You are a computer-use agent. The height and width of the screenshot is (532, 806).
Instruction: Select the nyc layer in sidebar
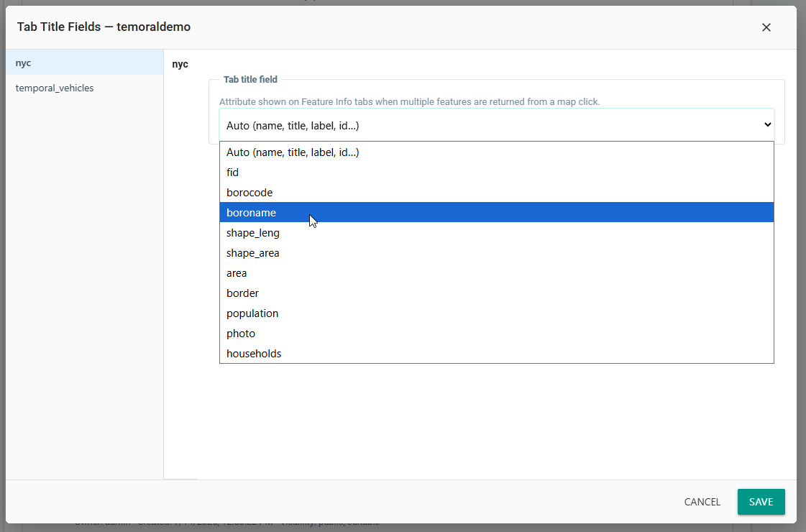pyautogui.click(x=85, y=63)
